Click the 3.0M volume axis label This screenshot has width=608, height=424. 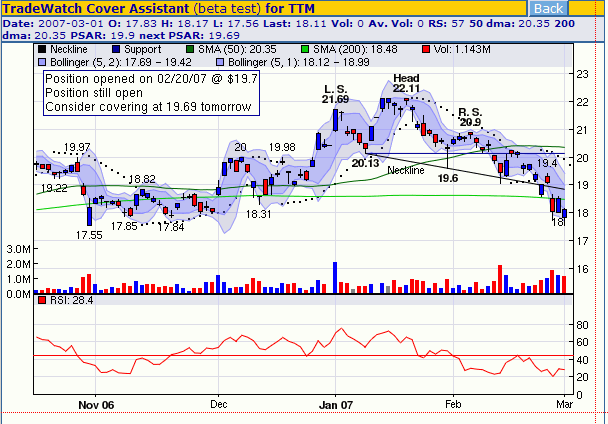coord(18,249)
